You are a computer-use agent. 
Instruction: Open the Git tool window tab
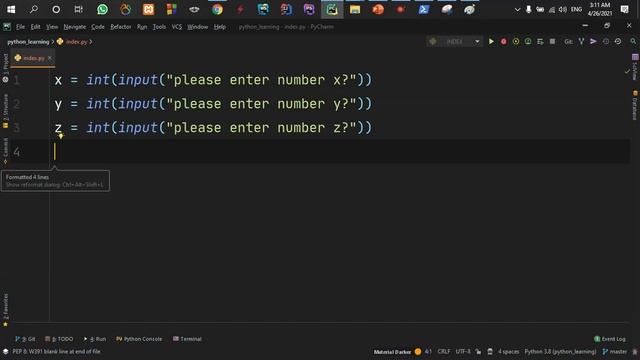(x=25, y=339)
